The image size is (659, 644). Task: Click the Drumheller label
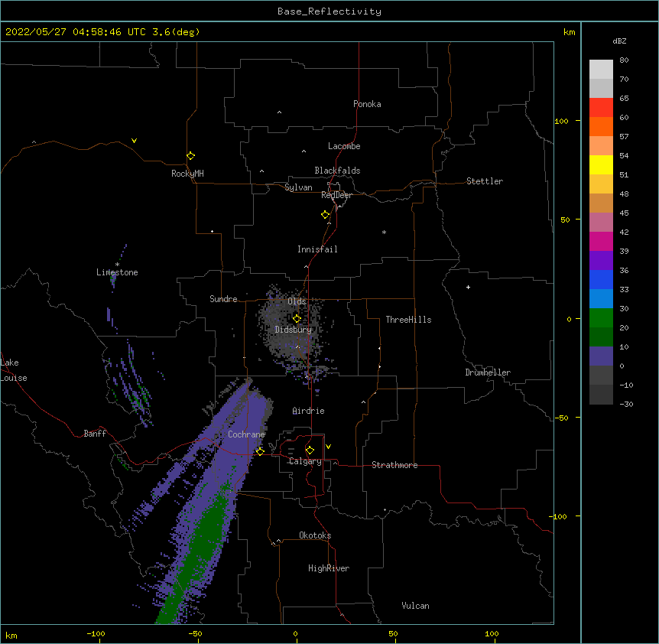488,372
